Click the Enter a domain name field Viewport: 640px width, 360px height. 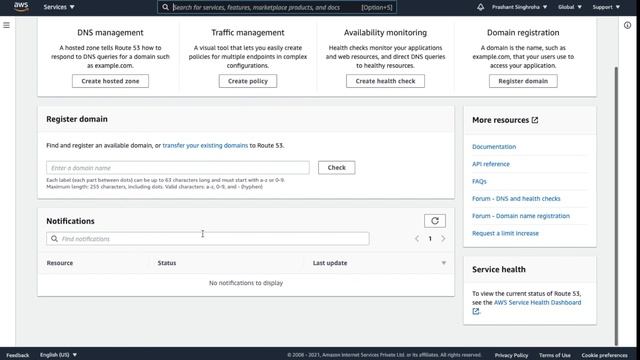pyautogui.click(x=178, y=168)
